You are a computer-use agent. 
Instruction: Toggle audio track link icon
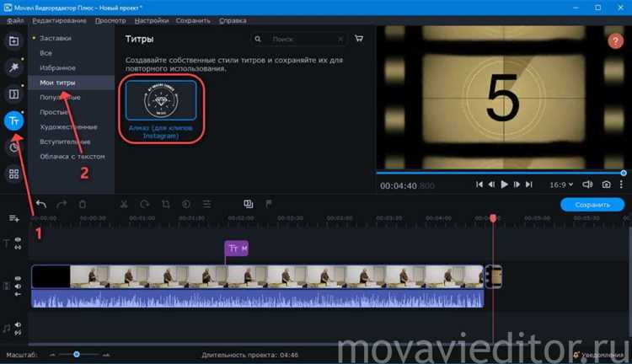pyautogui.click(x=18, y=333)
